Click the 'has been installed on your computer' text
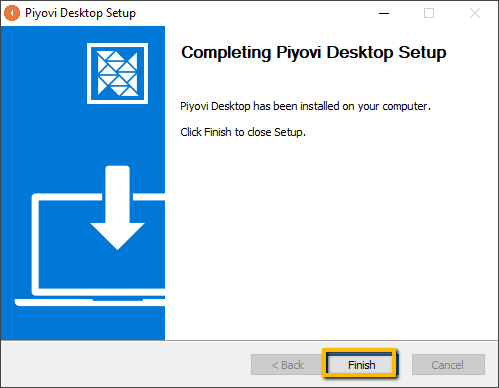The width and height of the screenshot is (499, 388). click(341, 106)
